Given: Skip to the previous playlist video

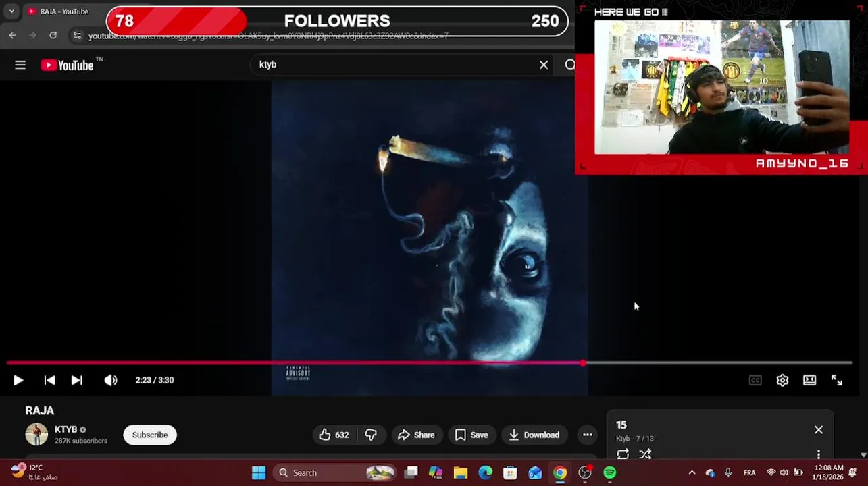Looking at the screenshot, I should [49, 380].
